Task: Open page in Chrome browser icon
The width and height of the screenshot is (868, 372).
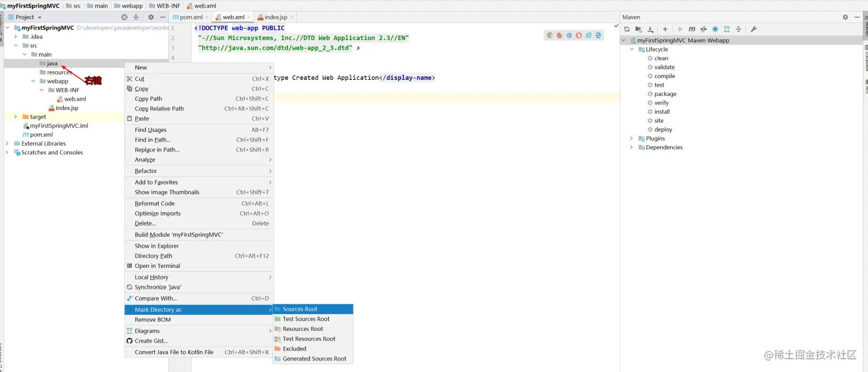Action: tap(550, 35)
